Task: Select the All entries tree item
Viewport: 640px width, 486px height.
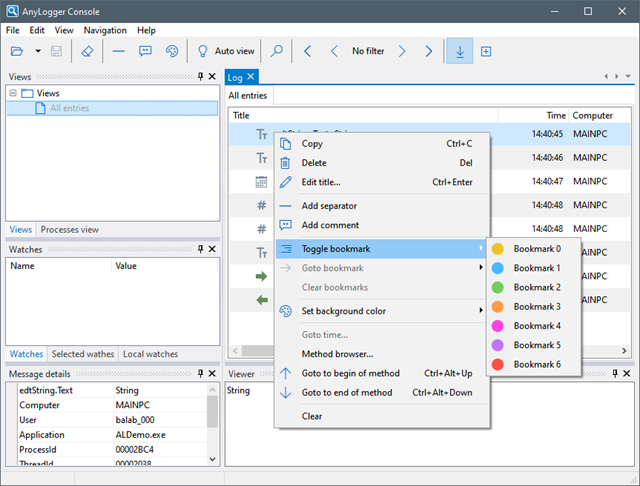Action: pyautogui.click(x=68, y=108)
